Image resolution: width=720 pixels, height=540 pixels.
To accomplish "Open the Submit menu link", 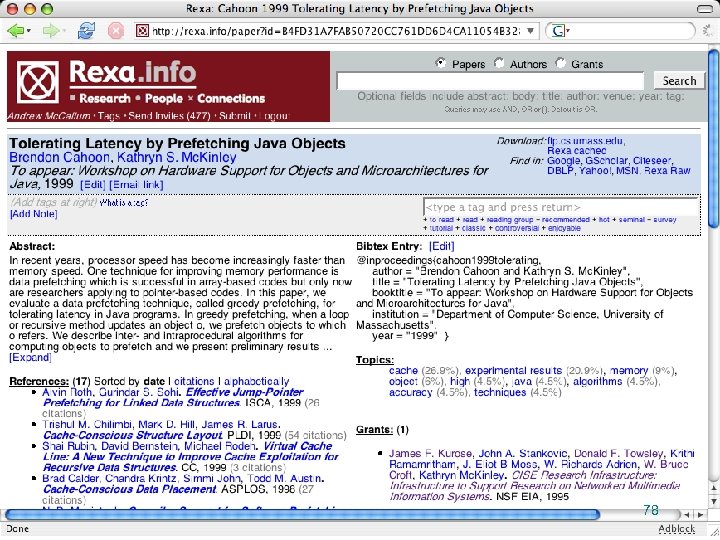I will [235, 116].
